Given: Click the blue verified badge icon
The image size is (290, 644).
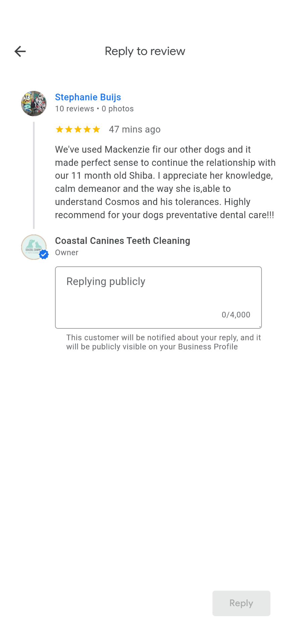Looking at the screenshot, I should (44, 255).
